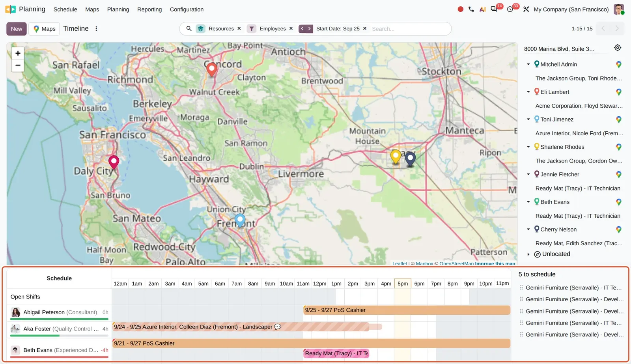
Task: Remove the Employees filter facet
Action: click(x=291, y=28)
